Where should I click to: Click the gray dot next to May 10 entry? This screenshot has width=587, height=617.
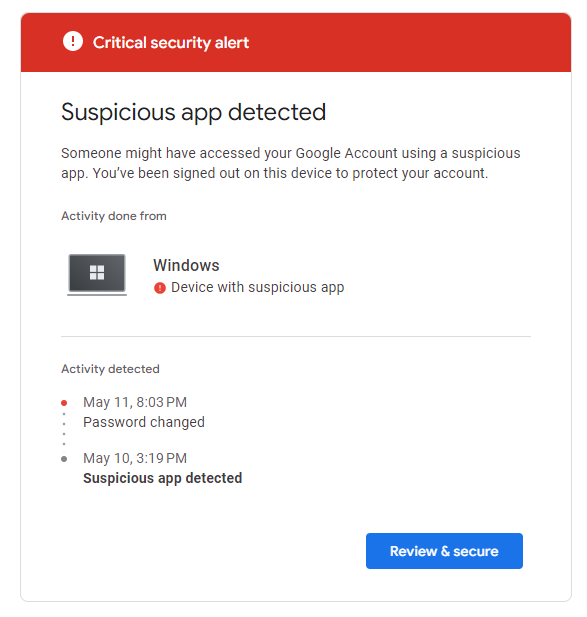click(64, 459)
